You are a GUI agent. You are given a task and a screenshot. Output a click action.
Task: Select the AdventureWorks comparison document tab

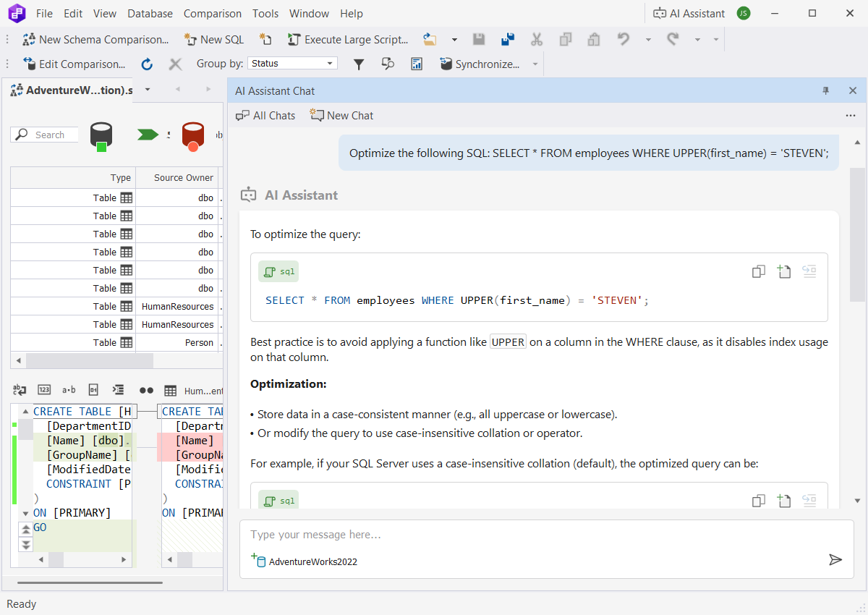[x=72, y=90]
